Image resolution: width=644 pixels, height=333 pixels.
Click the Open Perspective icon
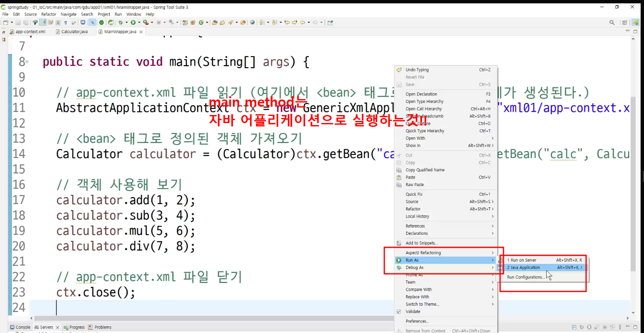click(625, 23)
